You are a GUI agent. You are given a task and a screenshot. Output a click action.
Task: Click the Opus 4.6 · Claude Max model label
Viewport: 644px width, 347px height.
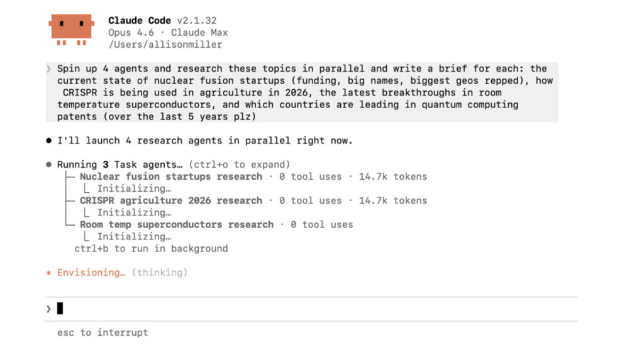pyautogui.click(x=168, y=33)
